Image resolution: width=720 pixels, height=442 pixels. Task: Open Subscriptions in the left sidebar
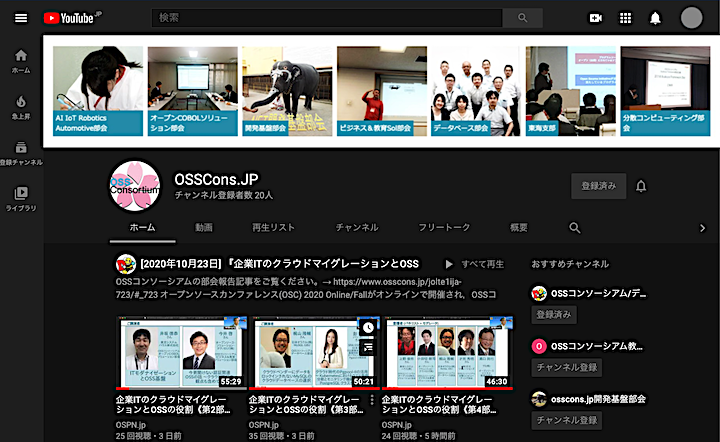pyautogui.click(x=21, y=152)
